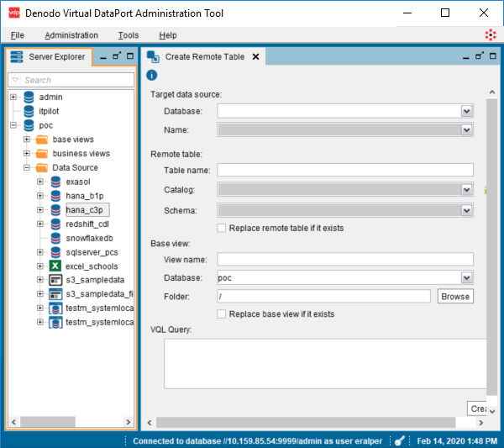This screenshot has height=448, width=504.
Task: Click Server Explorer horizontal scrollbar thumb
Action: point(48,422)
